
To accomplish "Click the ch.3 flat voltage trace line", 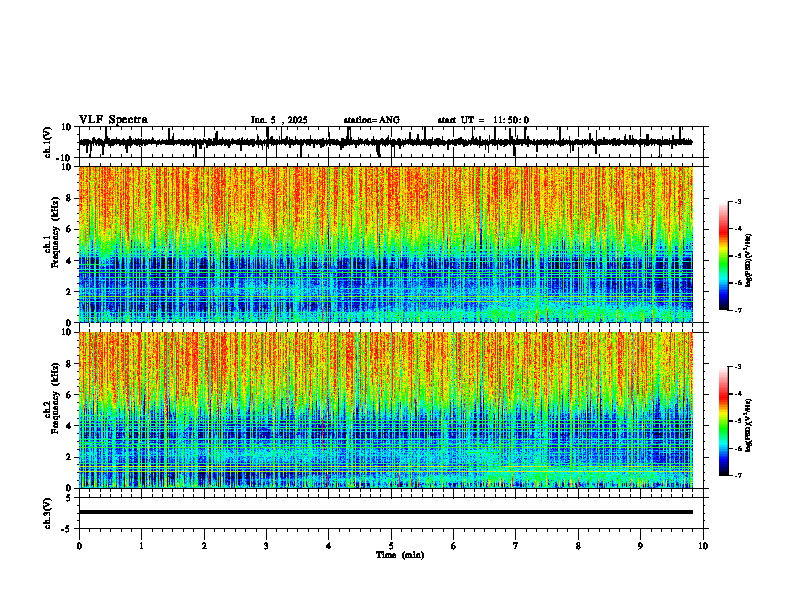I will coord(385,512).
